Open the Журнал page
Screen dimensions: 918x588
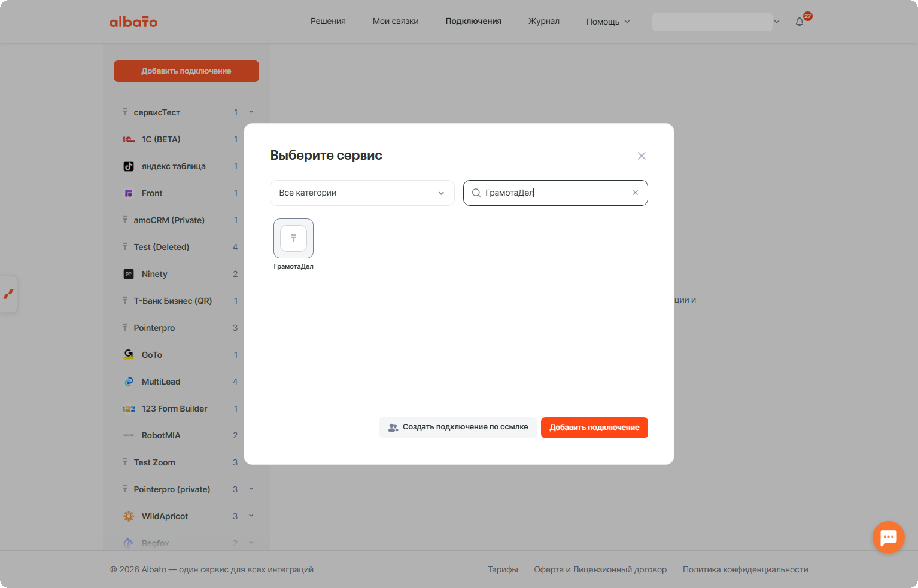click(544, 21)
